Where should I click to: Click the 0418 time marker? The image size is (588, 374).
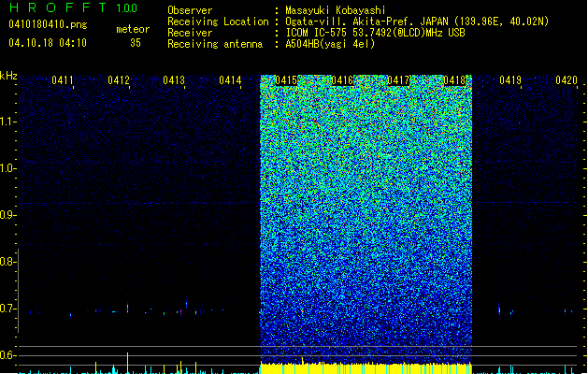coord(454,80)
